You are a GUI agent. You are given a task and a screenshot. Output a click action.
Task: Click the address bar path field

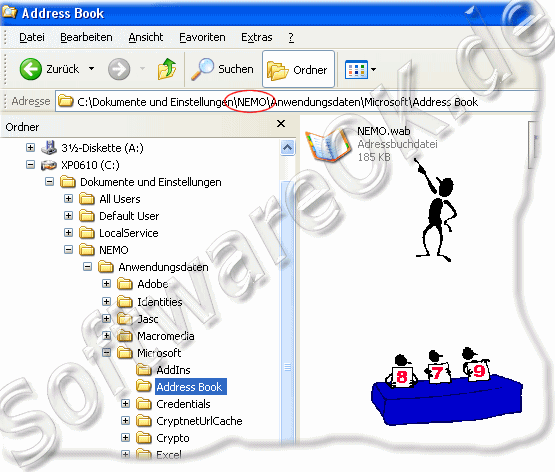point(297,102)
